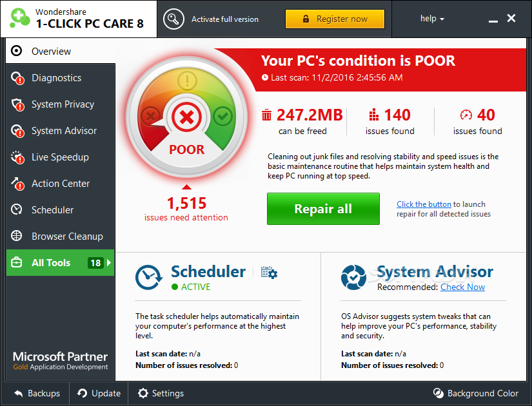Open the Overview section
The width and height of the screenshot is (532, 406).
61,51
